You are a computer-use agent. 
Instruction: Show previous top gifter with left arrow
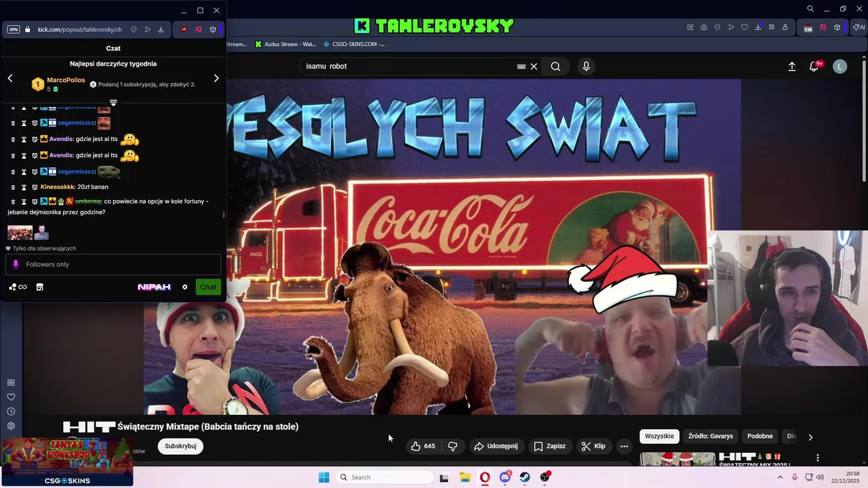pos(10,79)
